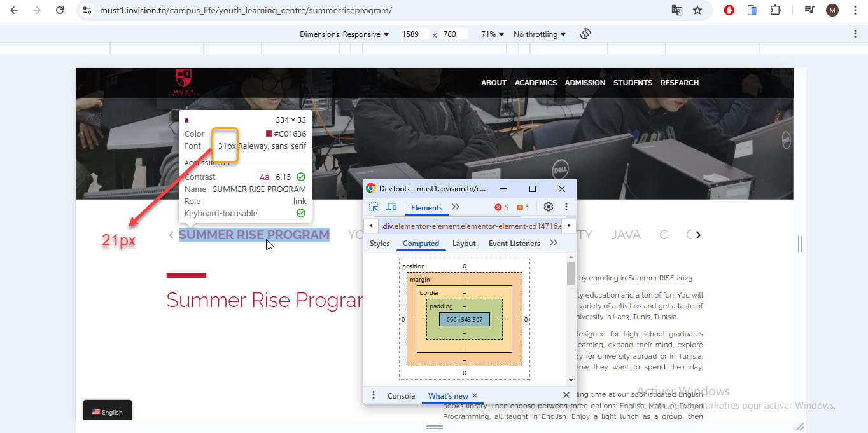Click the padding label in box model

click(x=441, y=306)
